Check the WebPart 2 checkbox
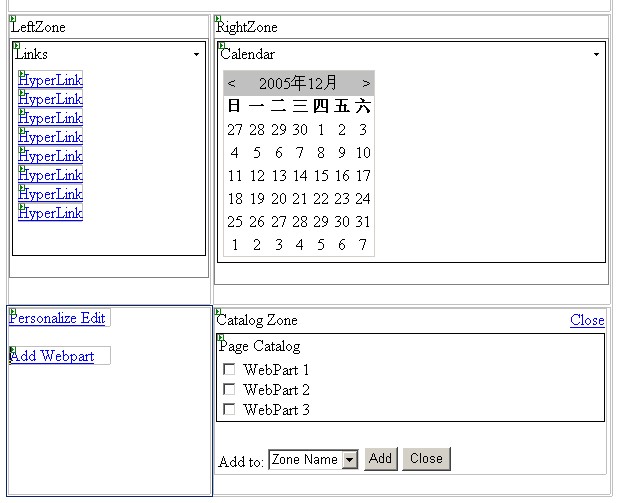The height and width of the screenshot is (503, 622). point(229,389)
